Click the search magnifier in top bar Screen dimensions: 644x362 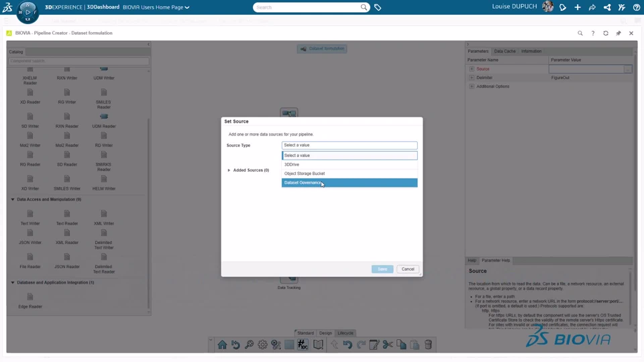(364, 7)
